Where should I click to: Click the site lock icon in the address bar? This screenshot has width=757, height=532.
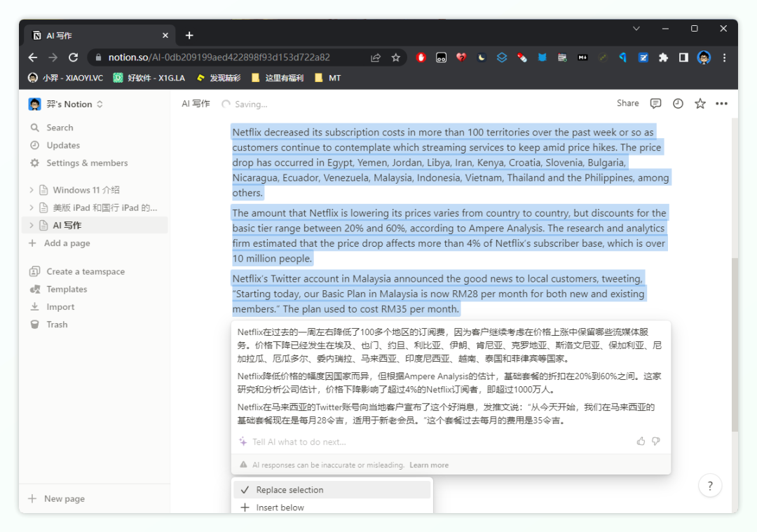click(99, 57)
